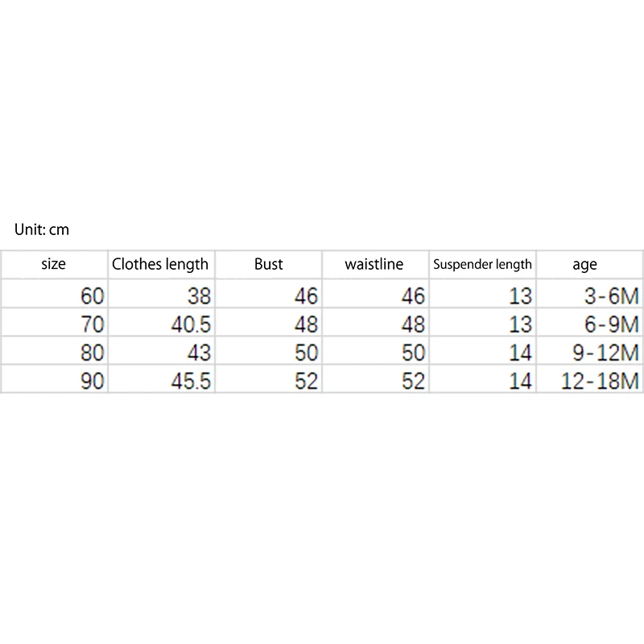Select the Bust value for size 90
This screenshot has height=644, width=644.
307,381
